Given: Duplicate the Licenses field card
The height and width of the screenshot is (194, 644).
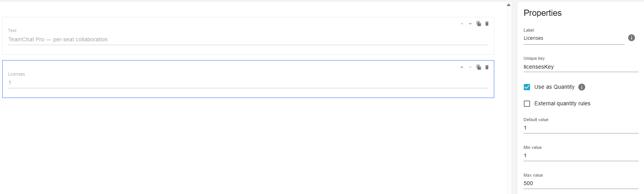Looking at the screenshot, I should (479, 67).
